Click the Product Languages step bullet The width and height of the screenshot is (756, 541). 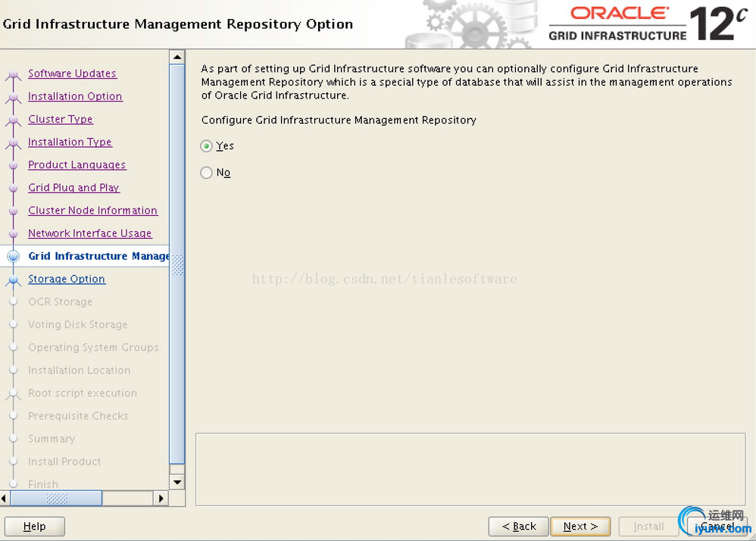coord(14,165)
